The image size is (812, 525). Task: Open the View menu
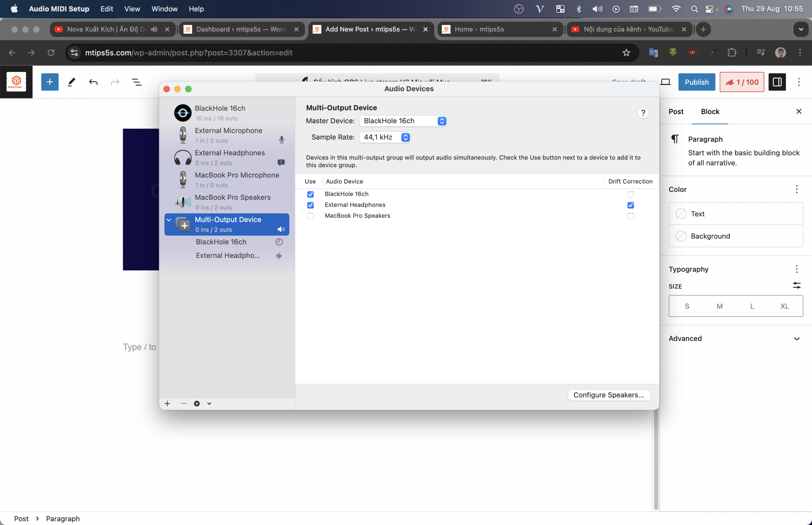(x=132, y=9)
